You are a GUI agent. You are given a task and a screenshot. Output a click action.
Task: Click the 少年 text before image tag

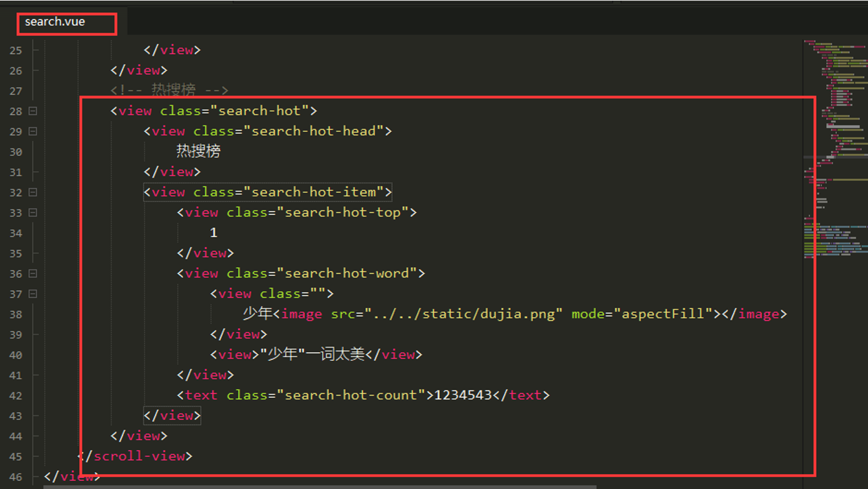(x=257, y=314)
